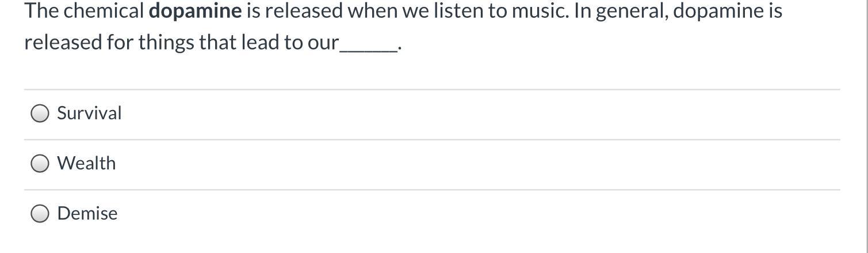The image size is (868, 253).
Task: Click empty area of Survival answer row
Action: 460,114
